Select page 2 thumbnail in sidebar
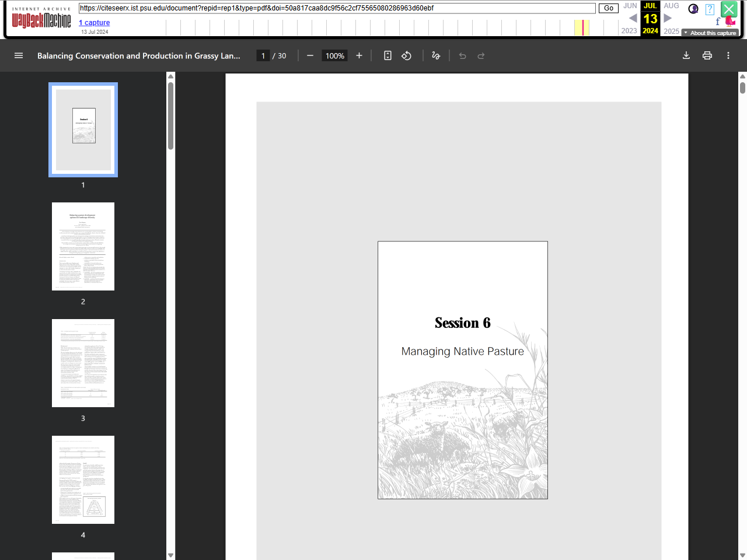 pos(83,246)
